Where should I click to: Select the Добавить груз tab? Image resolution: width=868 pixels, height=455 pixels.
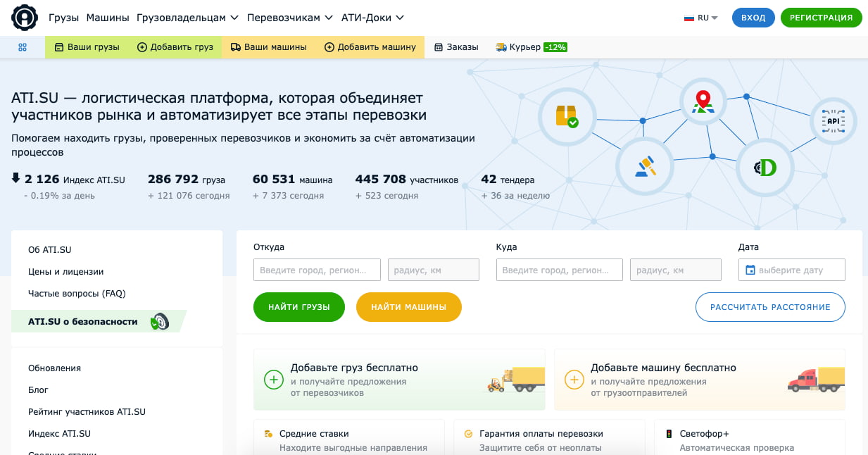[175, 47]
